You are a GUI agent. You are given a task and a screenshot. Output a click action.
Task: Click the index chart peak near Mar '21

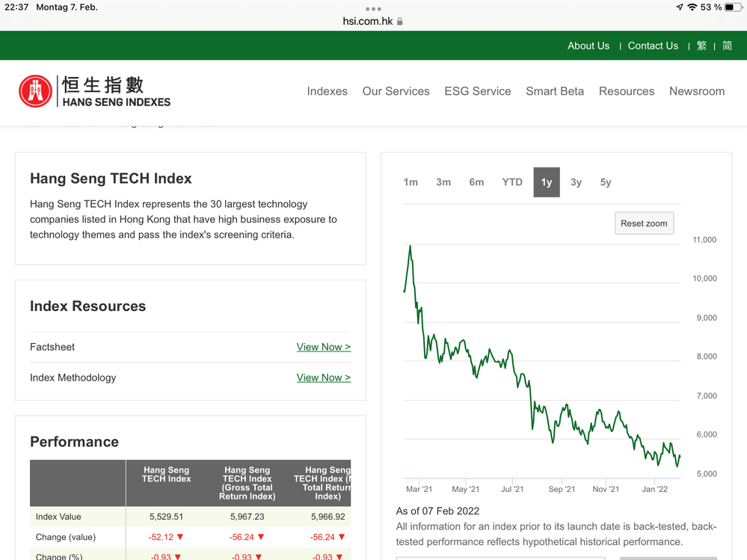coord(411,247)
